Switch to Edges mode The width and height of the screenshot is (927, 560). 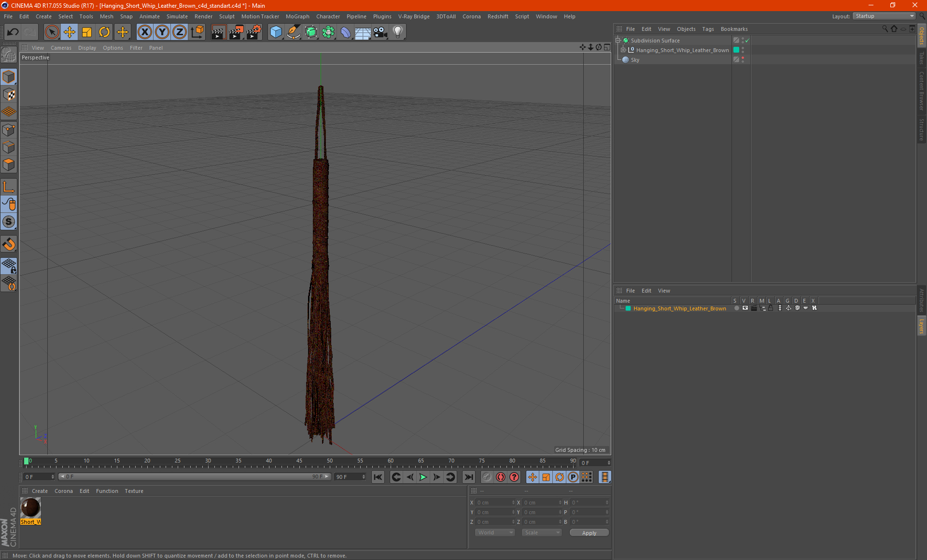point(9,147)
